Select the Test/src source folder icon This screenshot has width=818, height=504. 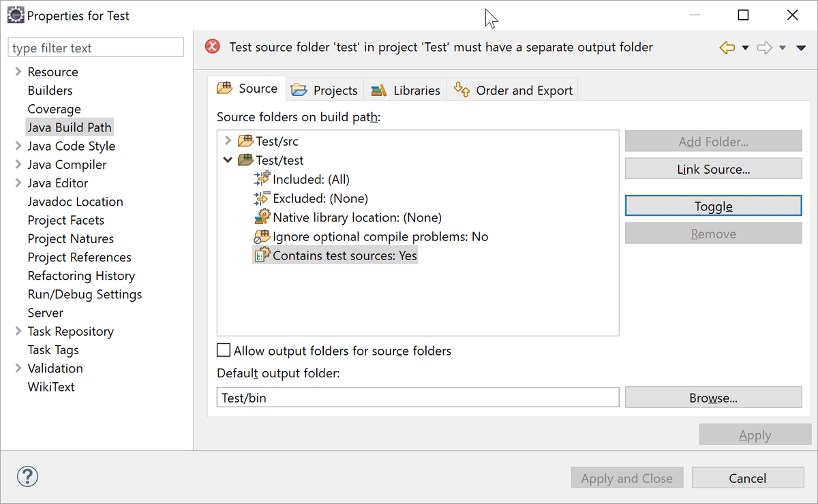(x=245, y=142)
